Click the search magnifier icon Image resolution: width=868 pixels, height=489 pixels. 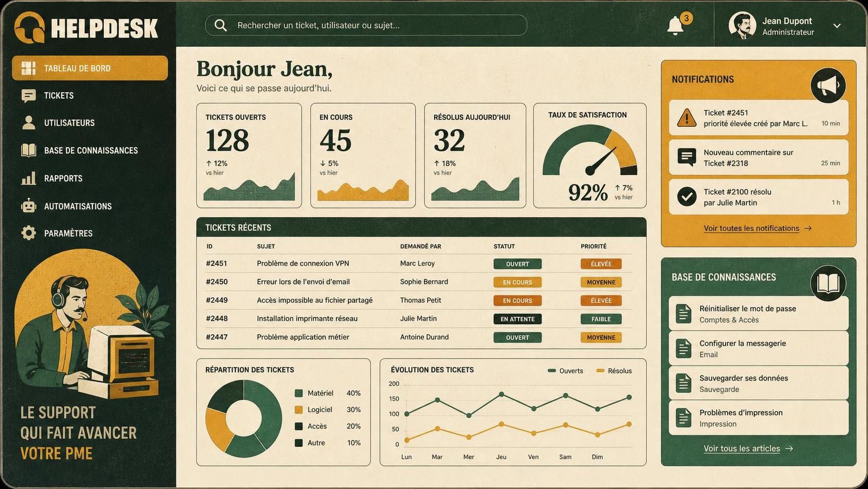pyautogui.click(x=221, y=25)
